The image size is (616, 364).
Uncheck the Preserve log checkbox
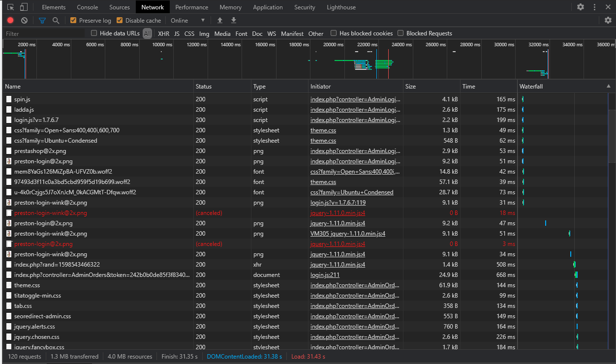coord(73,21)
